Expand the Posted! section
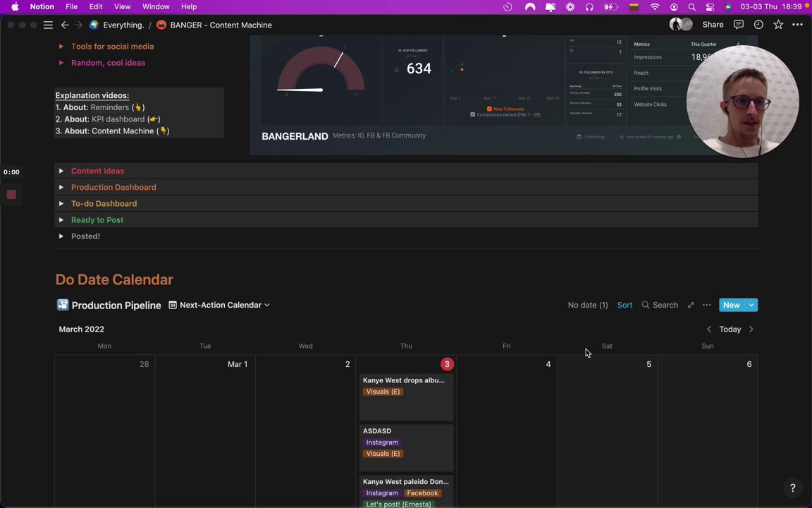Image resolution: width=812 pixels, height=508 pixels. [x=61, y=236]
